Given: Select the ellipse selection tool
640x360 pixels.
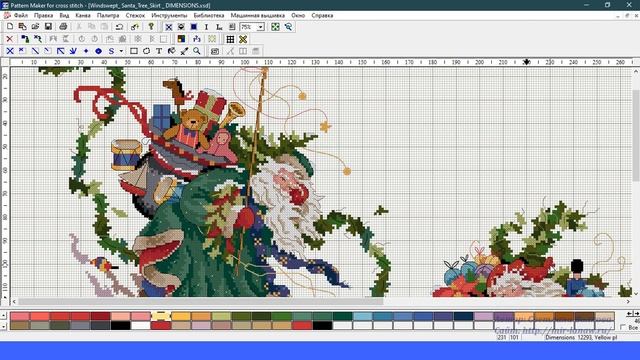Looking at the screenshot, I should pyautogui.click(x=146, y=51).
